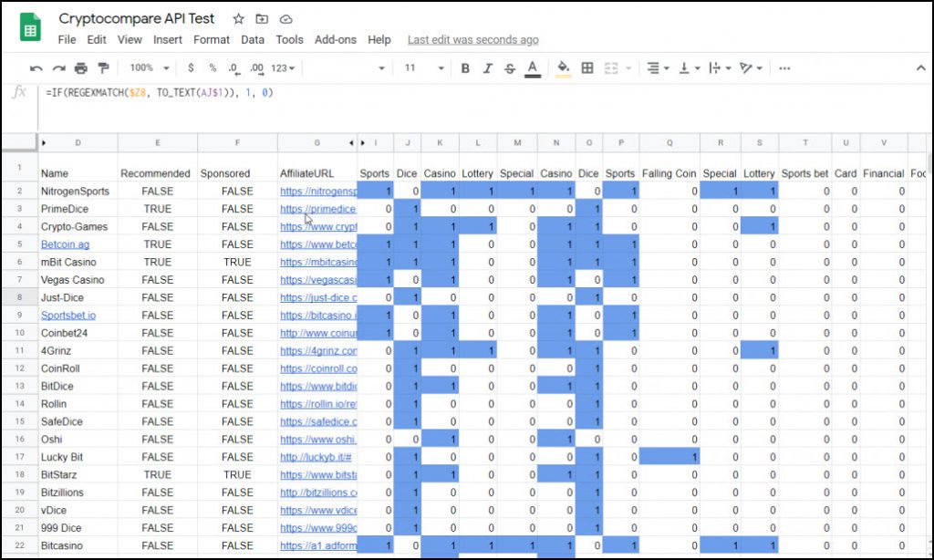Open the Insert menu
The image size is (934, 560).
coord(168,40)
